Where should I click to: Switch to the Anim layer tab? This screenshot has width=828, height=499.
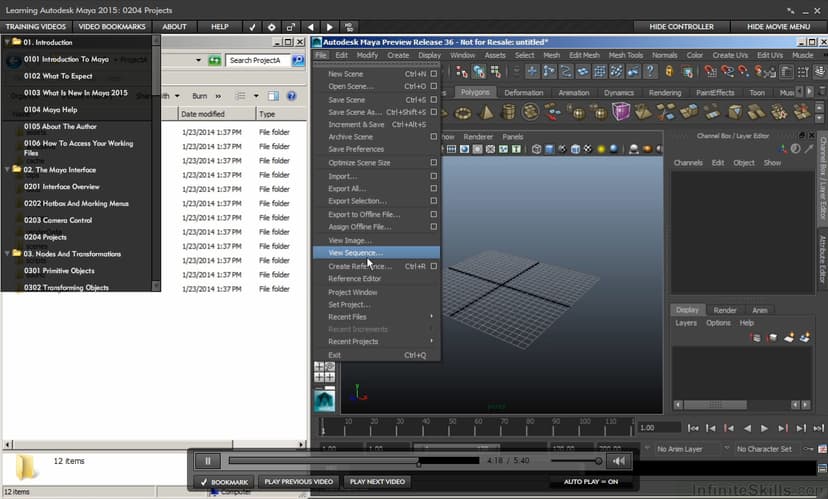759,310
